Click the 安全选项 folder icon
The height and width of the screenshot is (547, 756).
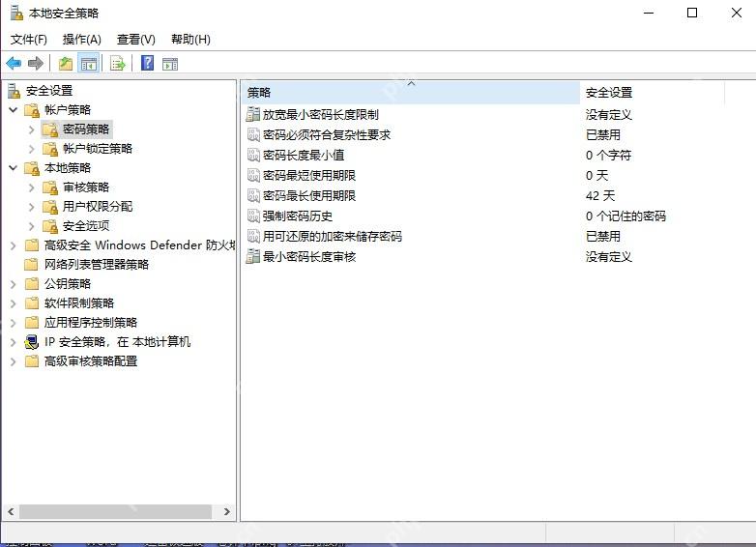[x=50, y=225]
